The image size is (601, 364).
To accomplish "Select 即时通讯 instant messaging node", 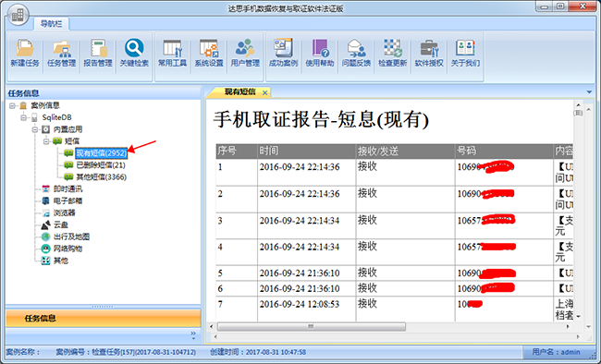I will click(67, 188).
